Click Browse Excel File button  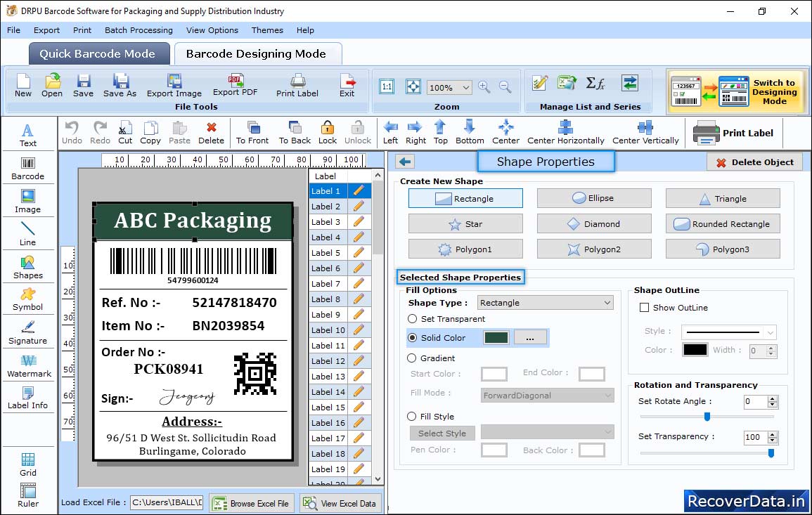pos(252,503)
